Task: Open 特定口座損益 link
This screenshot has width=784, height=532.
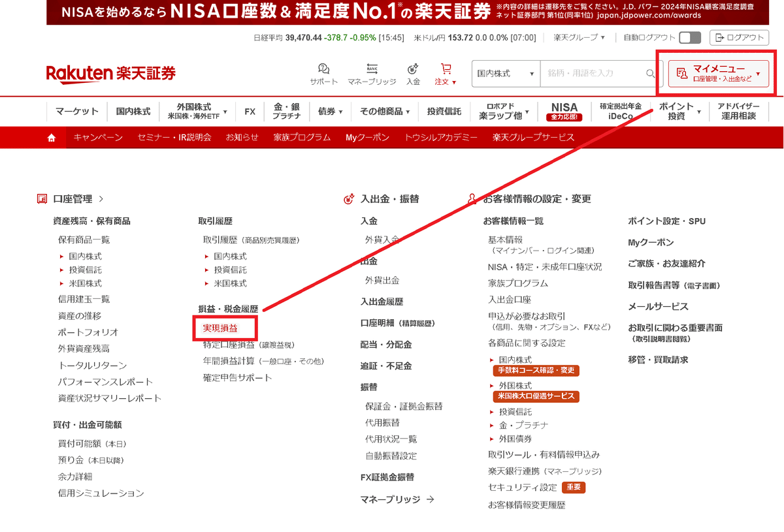Action: point(249,345)
